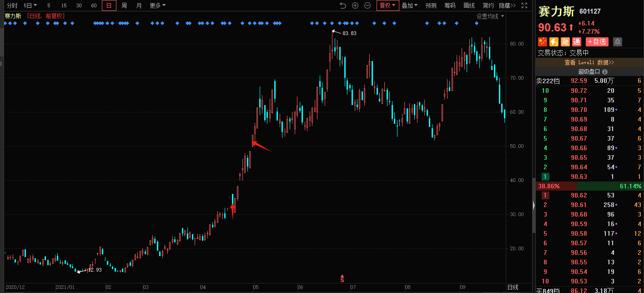Screen dimensions: 644x293
Task: Click the China flag market icon
Action: (x=542, y=42)
